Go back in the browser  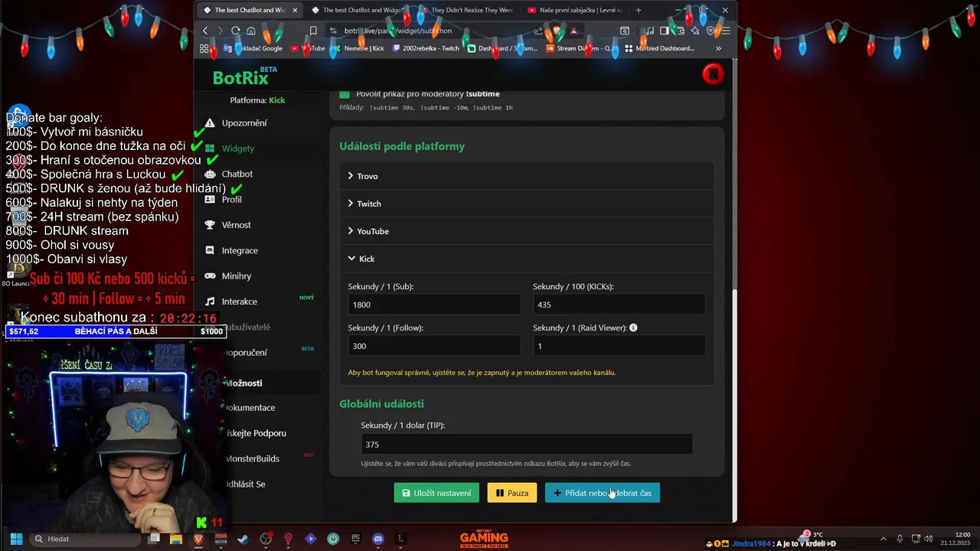pos(205,31)
